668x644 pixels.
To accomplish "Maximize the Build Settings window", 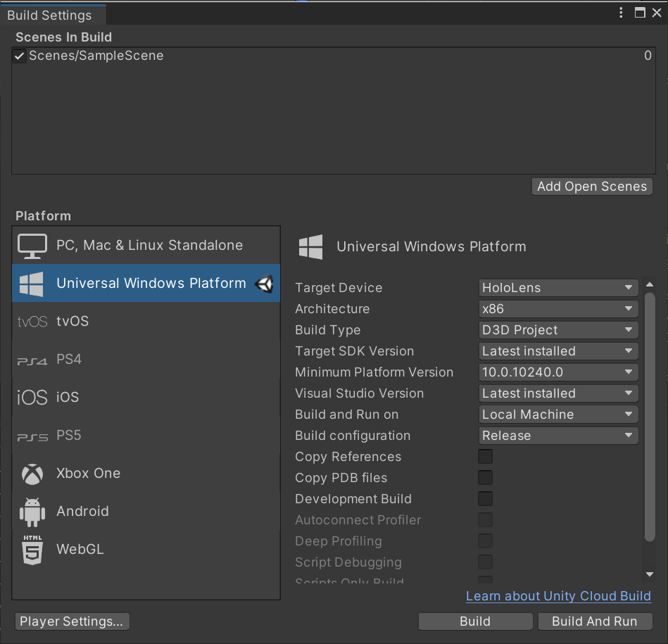I will [639, 13].
